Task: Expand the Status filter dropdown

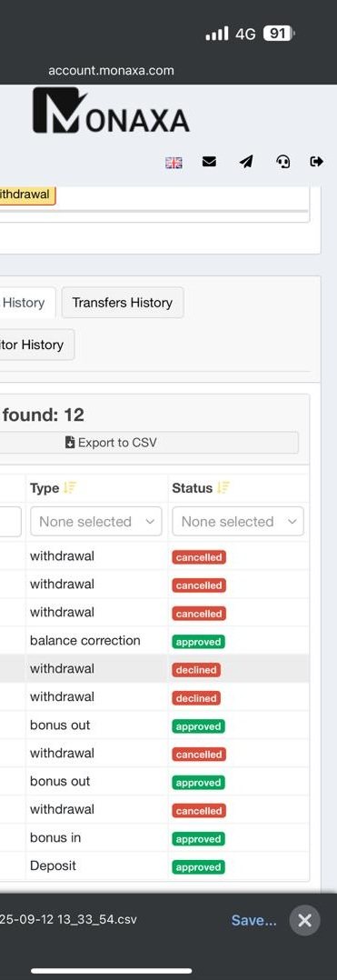Action: click(x=238, y=521)
